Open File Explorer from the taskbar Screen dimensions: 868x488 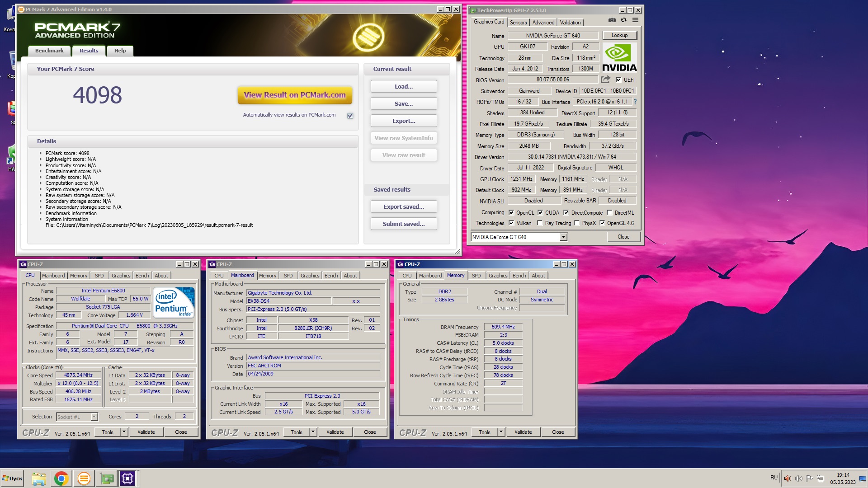39,479
